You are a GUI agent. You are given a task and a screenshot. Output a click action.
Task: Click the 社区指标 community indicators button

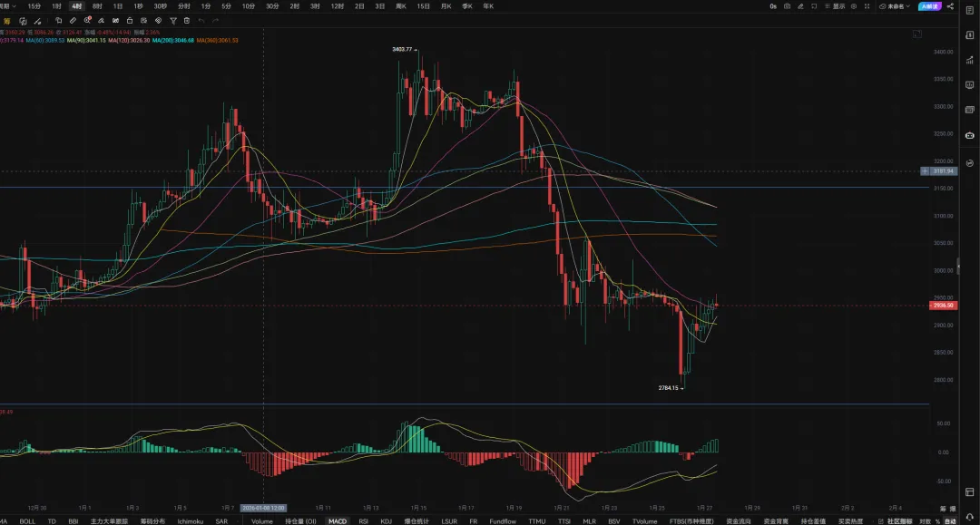pyautogui.click(x=898, y=521)
